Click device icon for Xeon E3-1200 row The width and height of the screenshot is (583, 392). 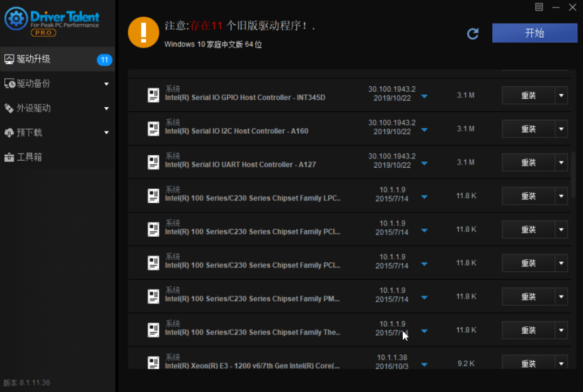(153, 363)
